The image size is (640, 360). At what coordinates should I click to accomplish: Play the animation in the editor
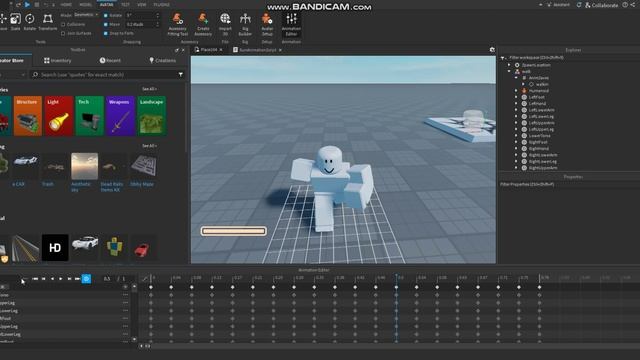tap(61, 279)
